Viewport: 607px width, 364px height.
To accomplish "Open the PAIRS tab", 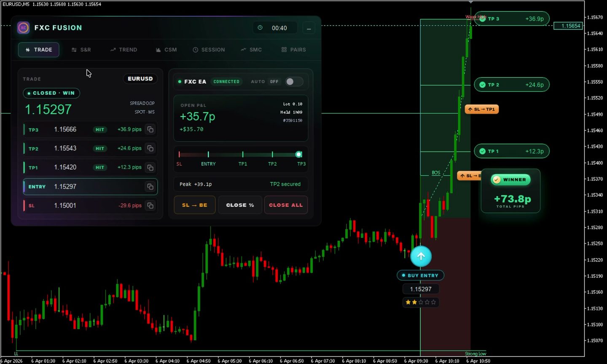I will [x=294, y=50].
